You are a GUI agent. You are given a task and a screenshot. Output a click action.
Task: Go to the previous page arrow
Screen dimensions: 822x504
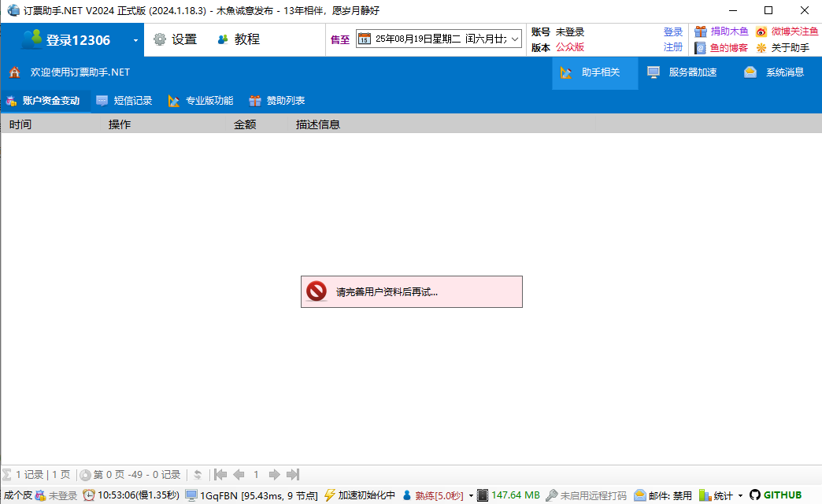239,475
